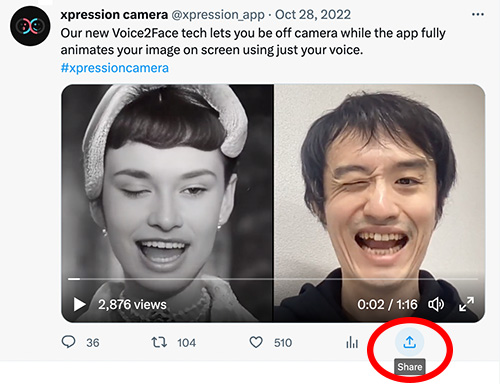
Task: Click the tweet text about Voice2Face tech
Action: [253, 41]
